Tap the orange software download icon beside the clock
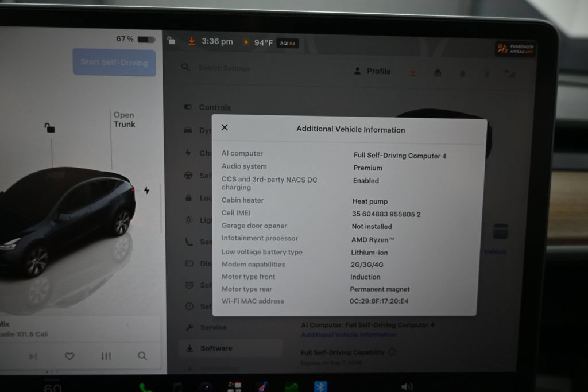 coord(192,41)
